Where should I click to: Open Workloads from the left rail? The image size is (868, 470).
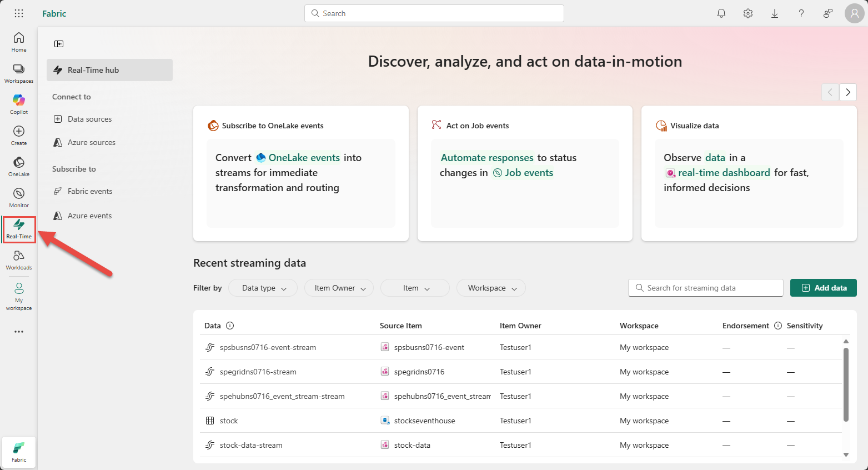(19, 260)
